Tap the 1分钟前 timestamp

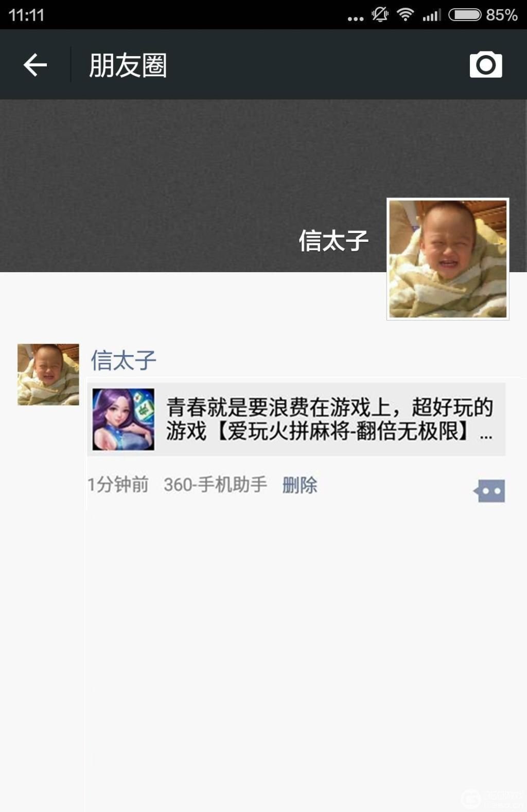tap(118, 485)
